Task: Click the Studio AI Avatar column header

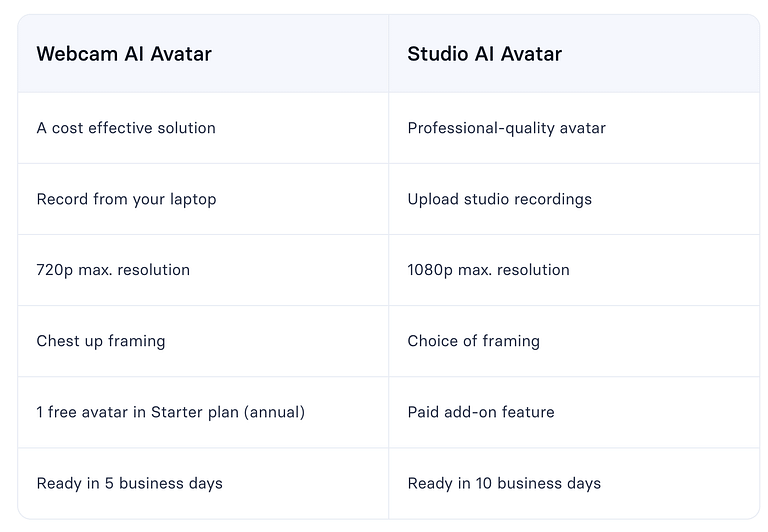Action: pyautogui.click(x=484, y=54)
